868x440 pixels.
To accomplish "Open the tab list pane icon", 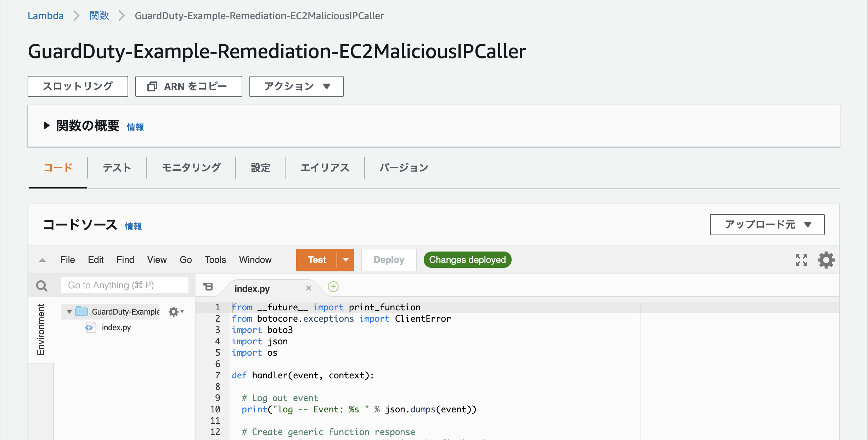I will 208,286.
